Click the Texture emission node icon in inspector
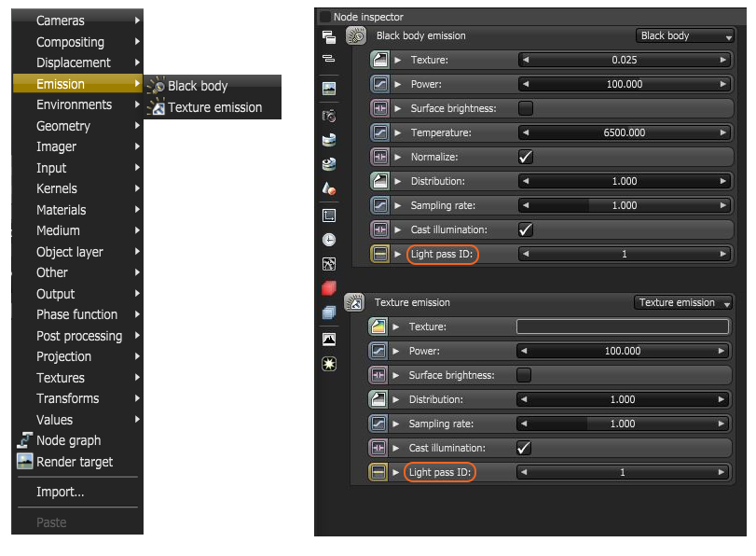The width and height of the screenshot is (756, 556). tap(355, 302)
